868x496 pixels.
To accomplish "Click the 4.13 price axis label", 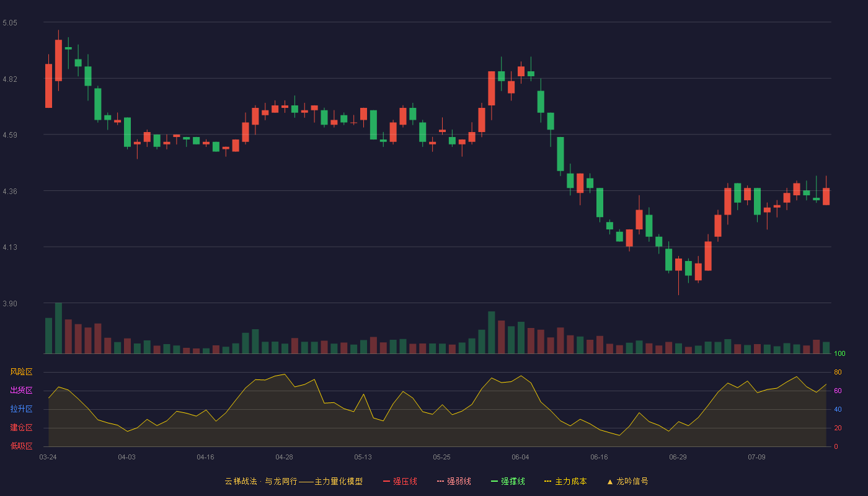I will [x=10, y=247].
